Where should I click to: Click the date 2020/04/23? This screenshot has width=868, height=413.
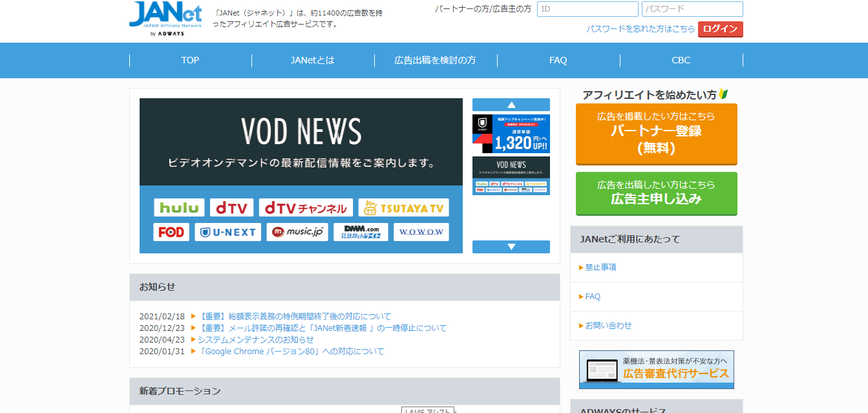pos(162,339)
